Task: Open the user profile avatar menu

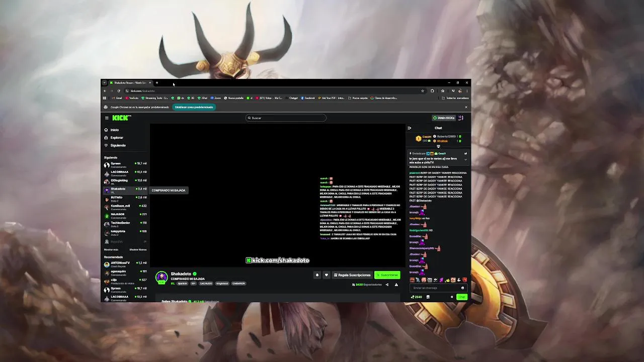Action: 461,118
